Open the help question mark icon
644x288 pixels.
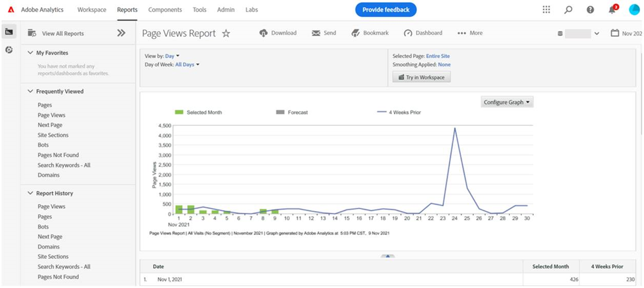(x=590, y=10)
